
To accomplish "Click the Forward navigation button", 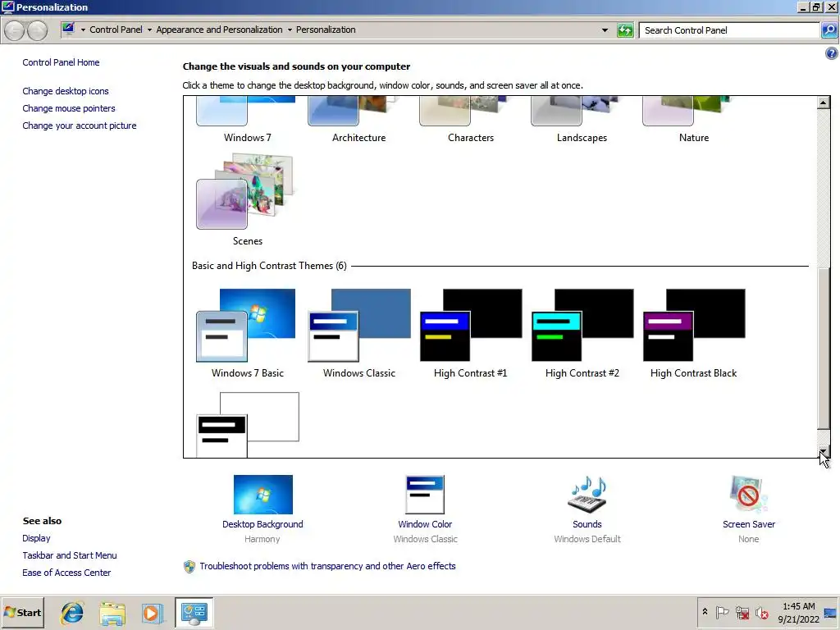I will tap(37, 30).
